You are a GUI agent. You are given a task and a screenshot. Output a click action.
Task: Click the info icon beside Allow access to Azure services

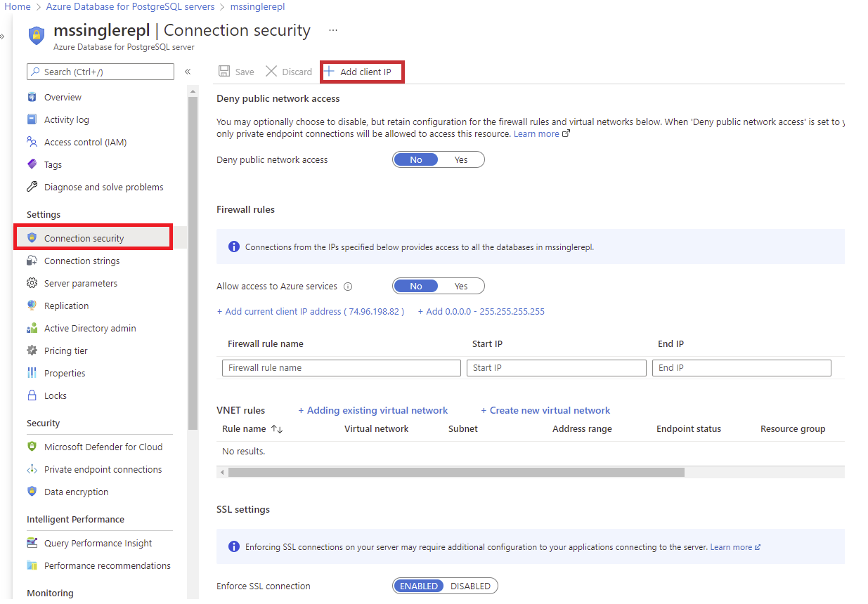348,287
